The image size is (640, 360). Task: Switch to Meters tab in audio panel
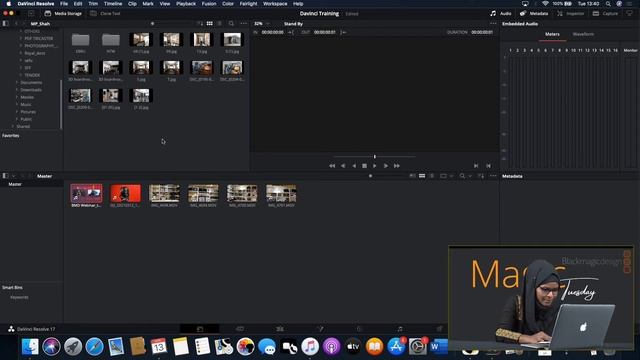click(x=552, y=34)
